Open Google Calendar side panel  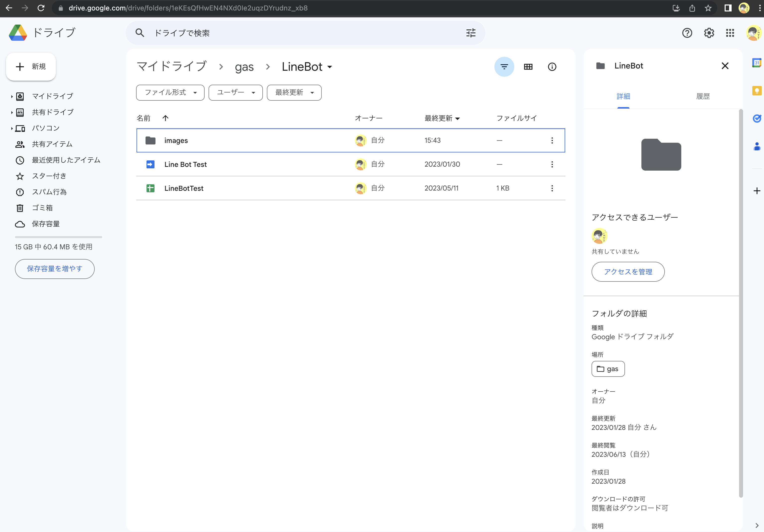click(757, 63)
